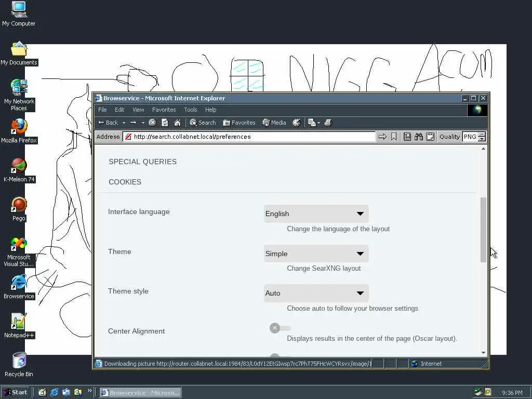The image size is (532, 399).
Task: Click the clipboard icon in address toolbar
Action: 430,137
